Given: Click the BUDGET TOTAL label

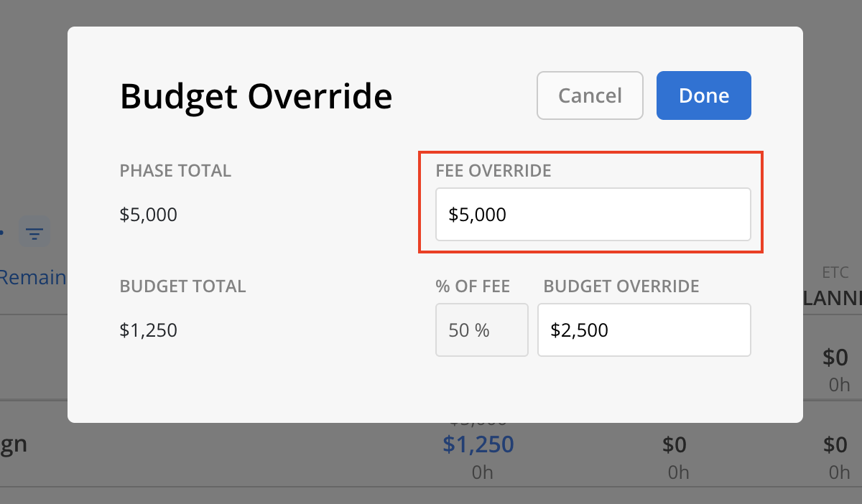Looking at the screenshot, I should pos(183,286).
